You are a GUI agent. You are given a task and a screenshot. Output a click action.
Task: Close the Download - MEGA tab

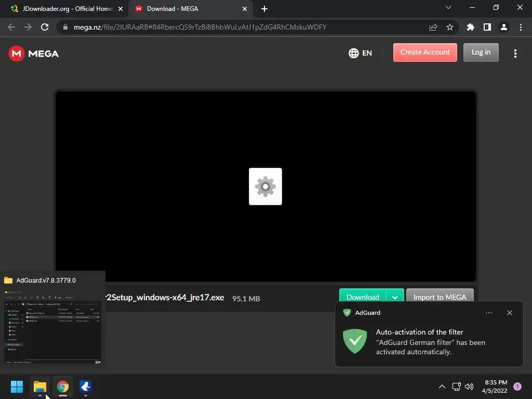click(x=245, y=9)
